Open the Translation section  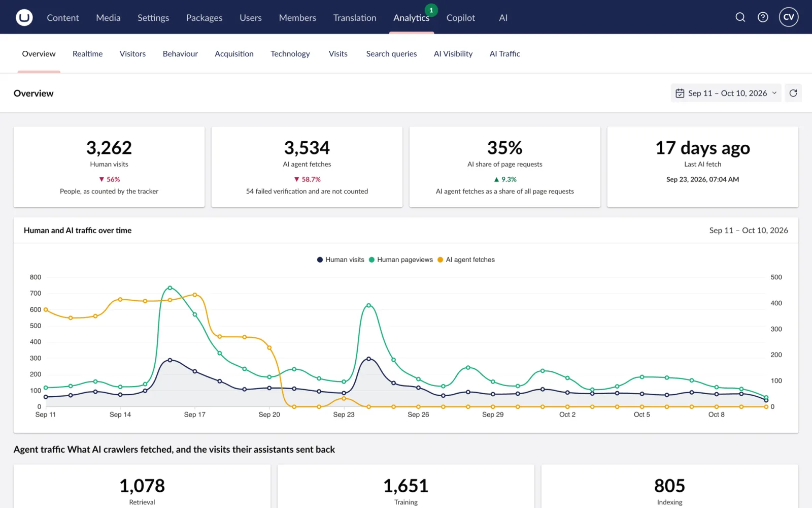(x=355, y=18)
